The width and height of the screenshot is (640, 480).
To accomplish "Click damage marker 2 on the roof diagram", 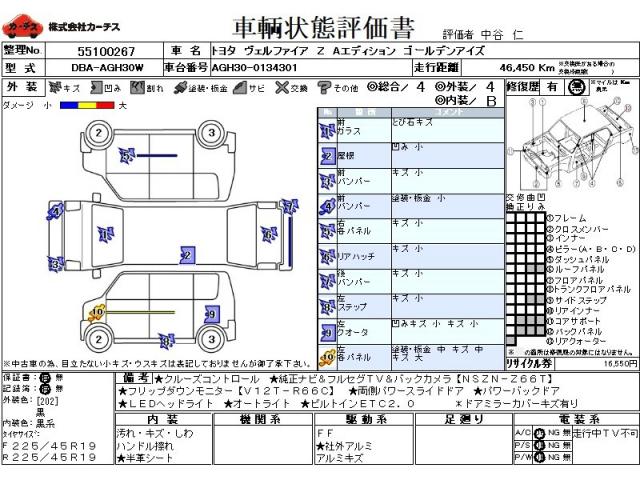I will [x=185, y=256].
